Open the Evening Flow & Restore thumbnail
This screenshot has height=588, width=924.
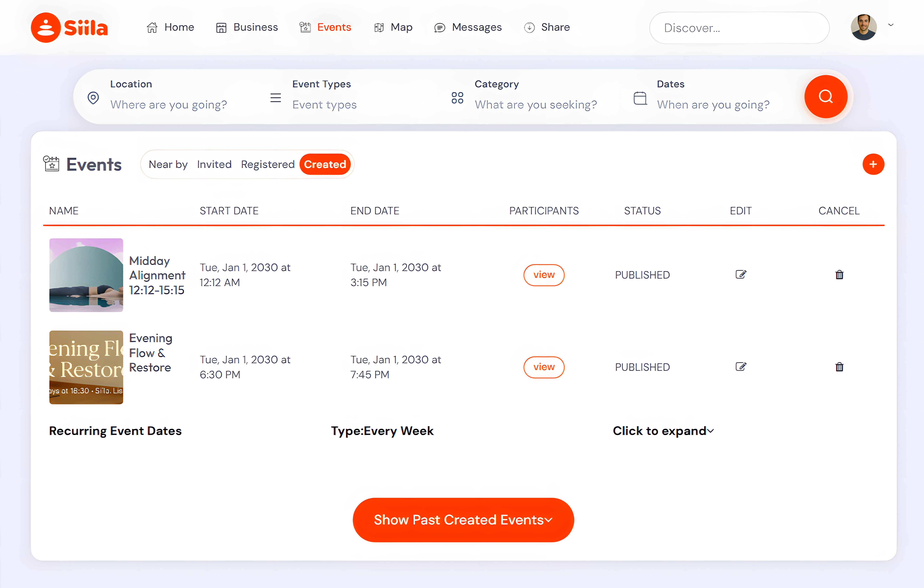(x=86, y=367)
